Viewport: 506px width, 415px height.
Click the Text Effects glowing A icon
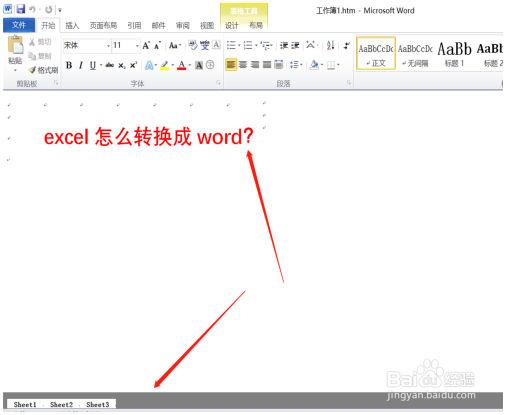(149, 65)
